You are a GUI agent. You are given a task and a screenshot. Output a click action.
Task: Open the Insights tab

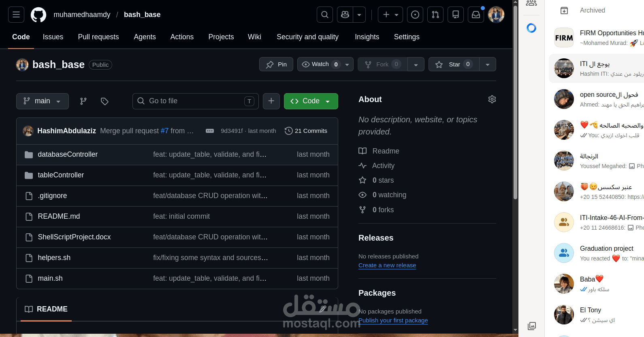pyautogui.click(x=367, y=37)
